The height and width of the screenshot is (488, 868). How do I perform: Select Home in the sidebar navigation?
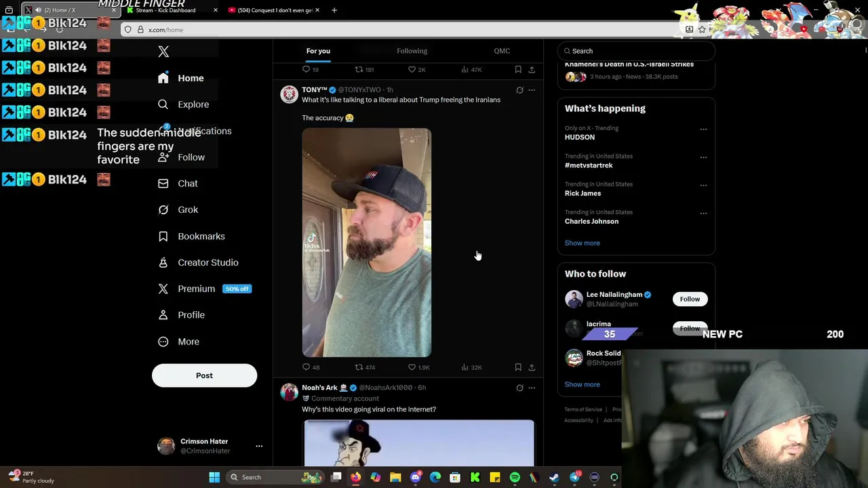(180, 78)
